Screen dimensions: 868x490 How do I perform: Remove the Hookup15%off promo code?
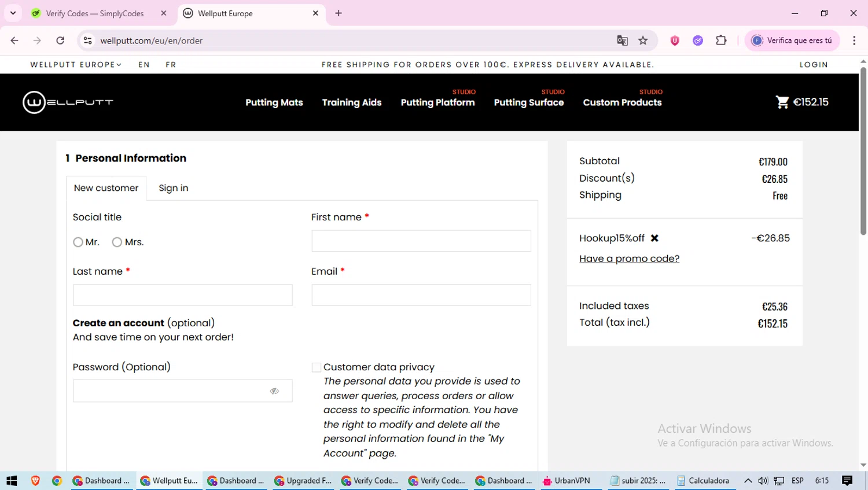pyautogui.click(x=654, y=238)
